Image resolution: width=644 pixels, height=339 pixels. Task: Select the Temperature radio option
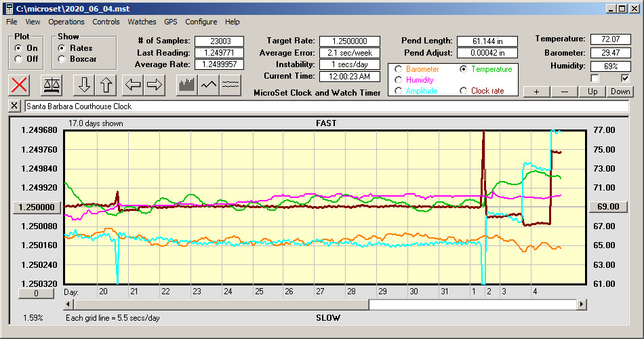(x=463, y=69)
